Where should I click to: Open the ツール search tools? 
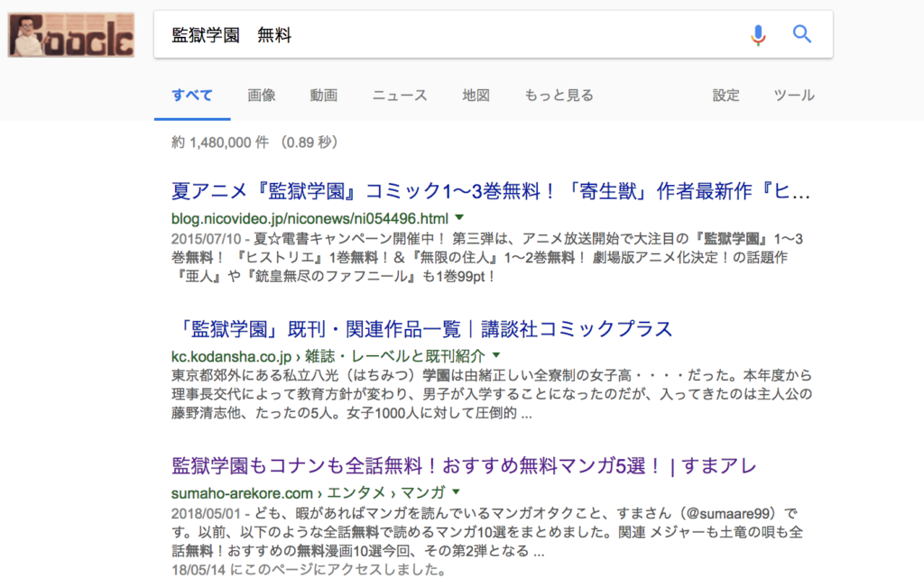tap(794, 96)
